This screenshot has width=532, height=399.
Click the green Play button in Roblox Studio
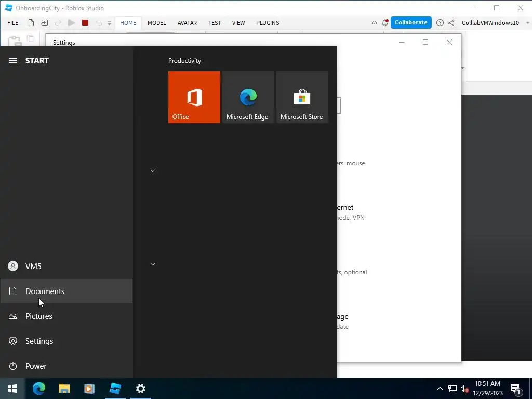point(71,23)
